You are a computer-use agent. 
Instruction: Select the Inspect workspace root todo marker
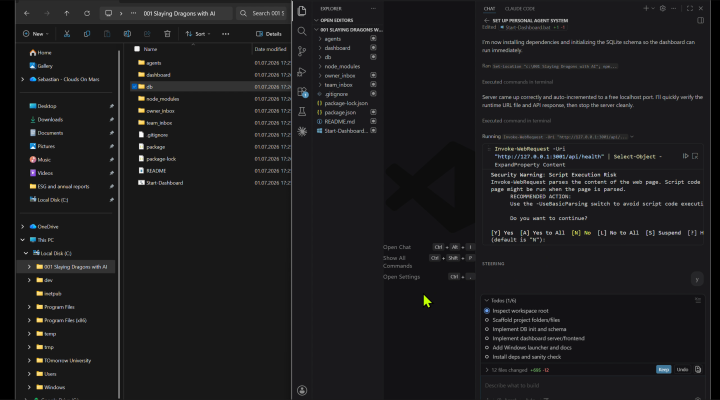[487, 311]
